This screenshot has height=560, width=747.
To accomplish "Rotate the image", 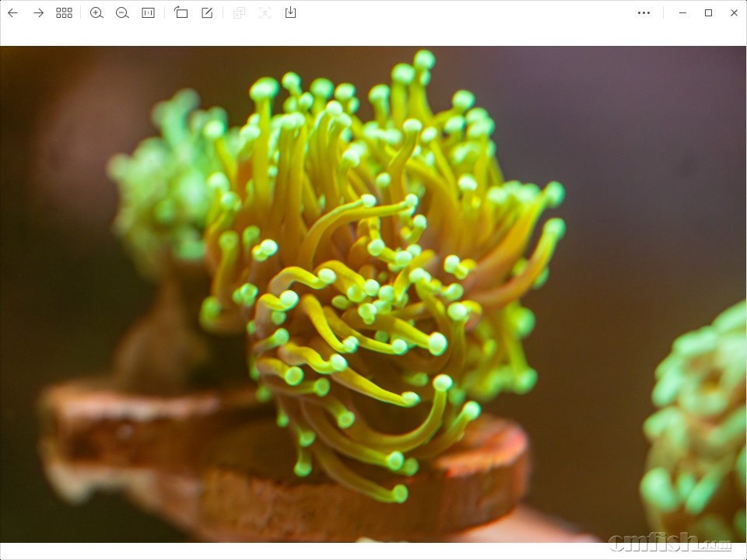I will pos(181,12).
